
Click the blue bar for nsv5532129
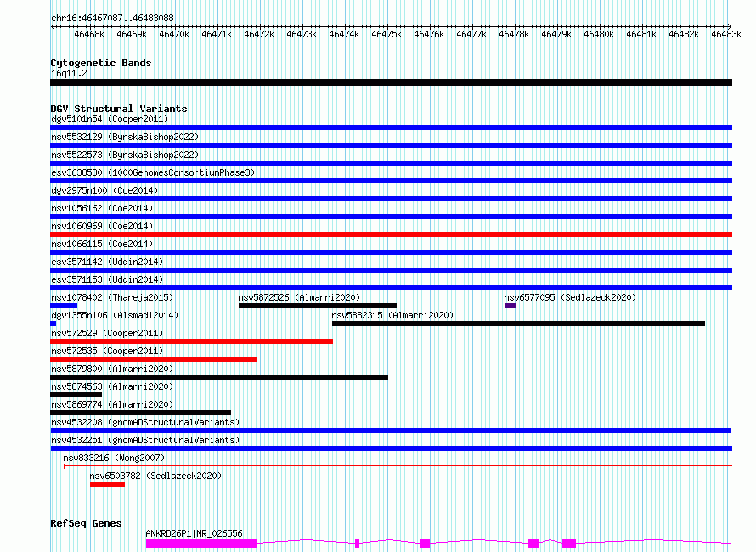pyautogui.click(x=391, y=145)
